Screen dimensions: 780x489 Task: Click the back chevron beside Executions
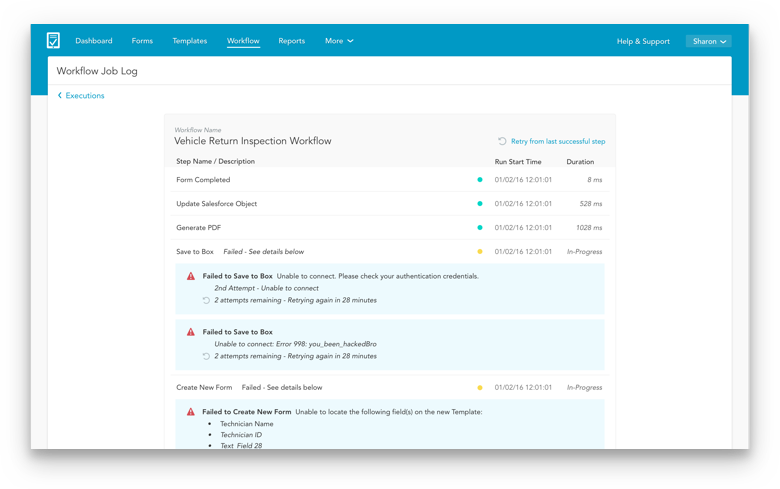pos(60,95)
